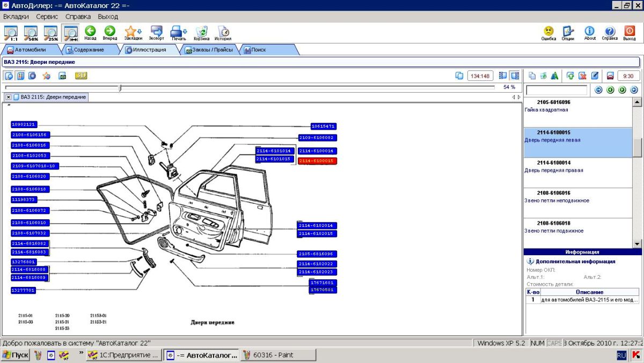Click diagram label 10902121
This screenshot has height=363, width=644.
(x=24, y=124)
